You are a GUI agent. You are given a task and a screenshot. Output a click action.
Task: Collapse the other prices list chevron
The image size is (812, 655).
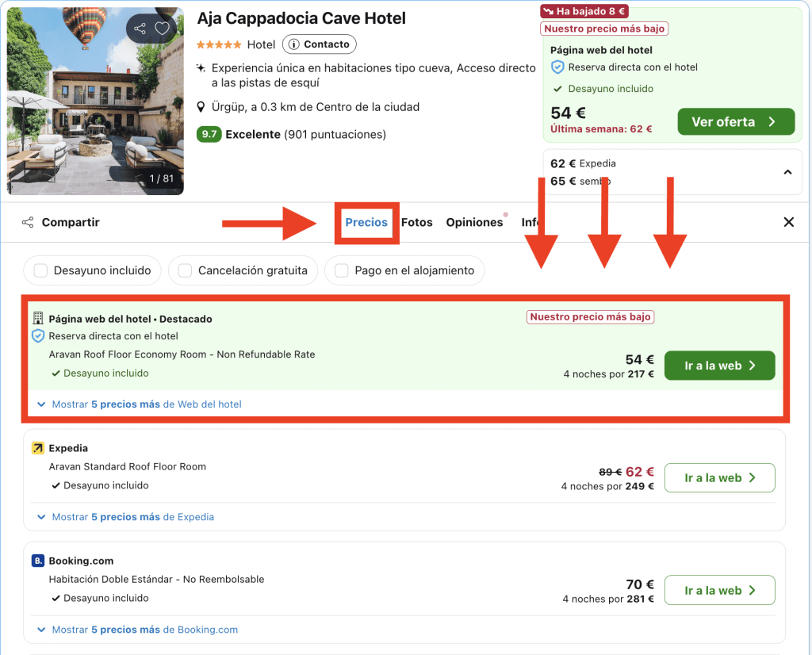(787, 172)
